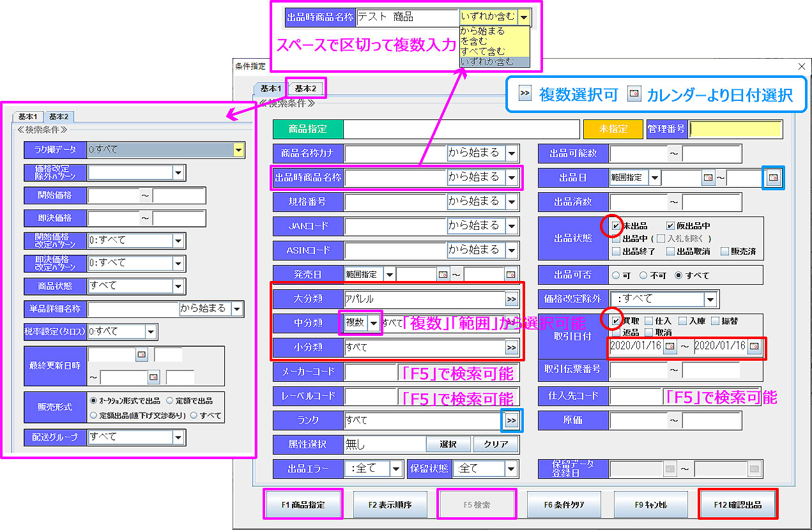
Task: Click the F6 条件クリア button
Action: pyautogui.click(x=564, y=504)
